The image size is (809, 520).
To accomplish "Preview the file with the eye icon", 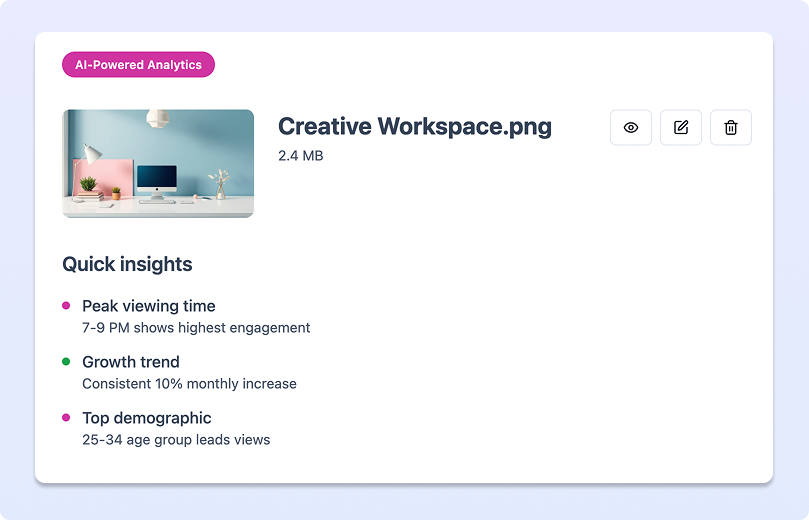I will [x=631, y=128].
